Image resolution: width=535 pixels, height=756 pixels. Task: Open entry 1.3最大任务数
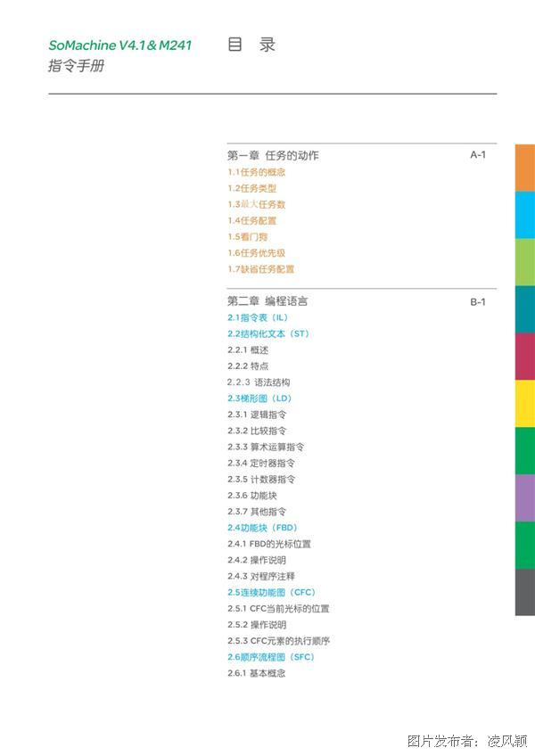(x=256, y=204)
